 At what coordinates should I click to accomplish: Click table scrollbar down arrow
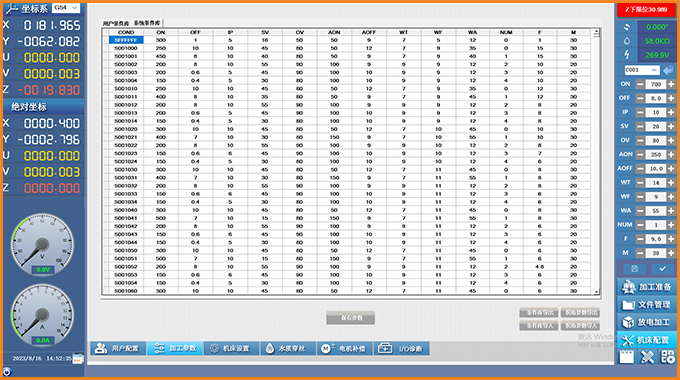(597, 292)
